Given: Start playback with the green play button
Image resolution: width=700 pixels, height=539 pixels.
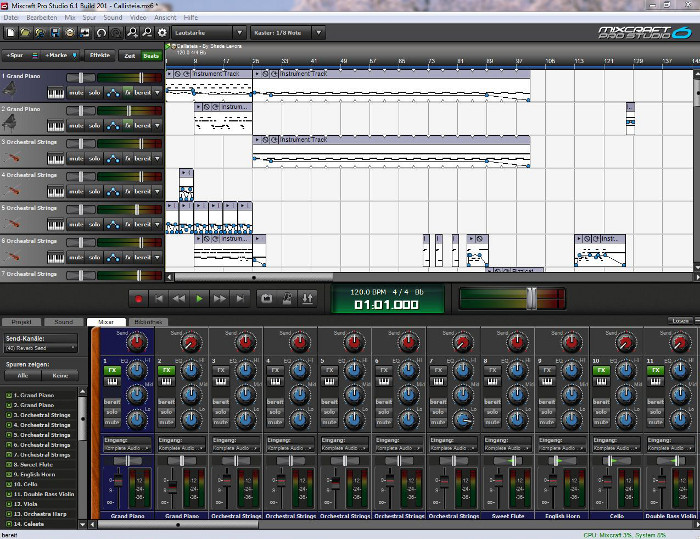Looking at the screenshot, I should pos(200,299).
